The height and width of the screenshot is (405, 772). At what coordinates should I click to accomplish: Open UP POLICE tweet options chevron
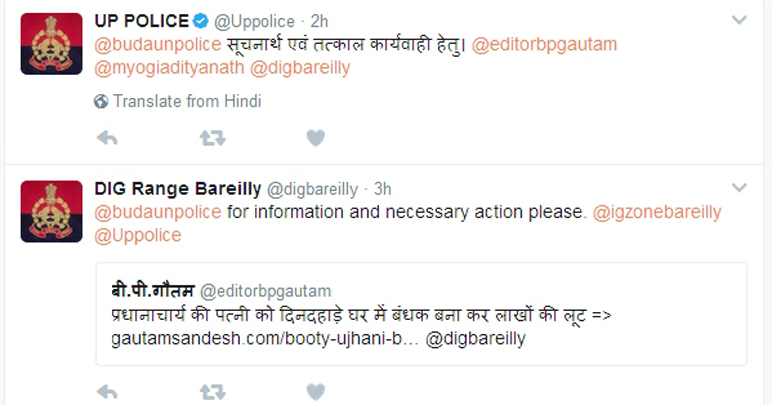tap(739, 20)
